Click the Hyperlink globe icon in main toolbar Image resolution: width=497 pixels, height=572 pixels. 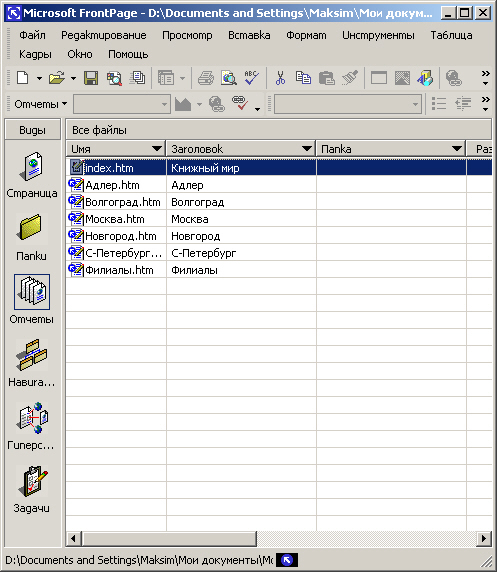coord(454,78)
